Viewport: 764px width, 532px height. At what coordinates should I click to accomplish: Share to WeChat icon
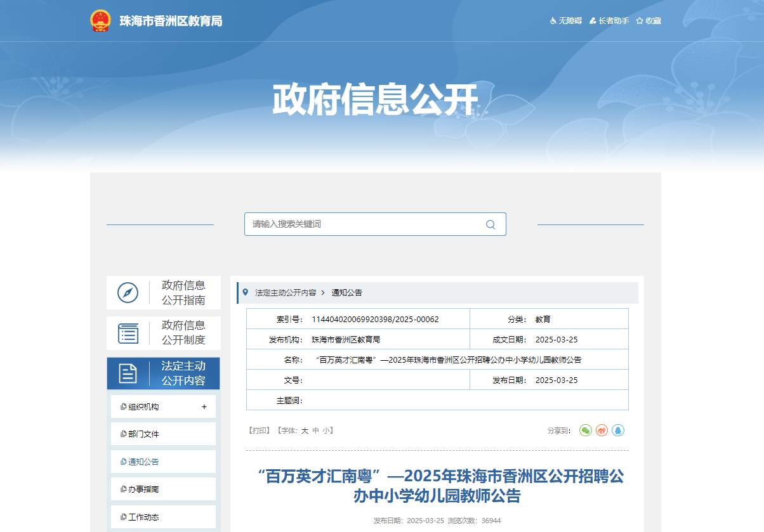[586, 431]
